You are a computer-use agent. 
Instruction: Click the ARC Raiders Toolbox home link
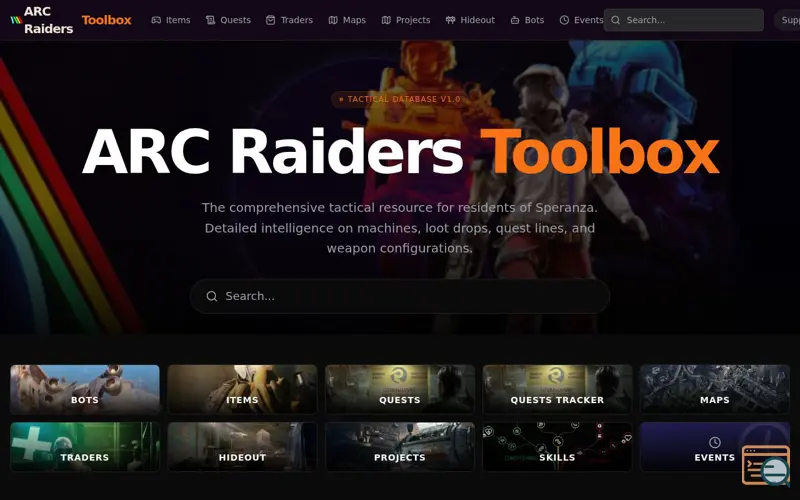(71, 20)
